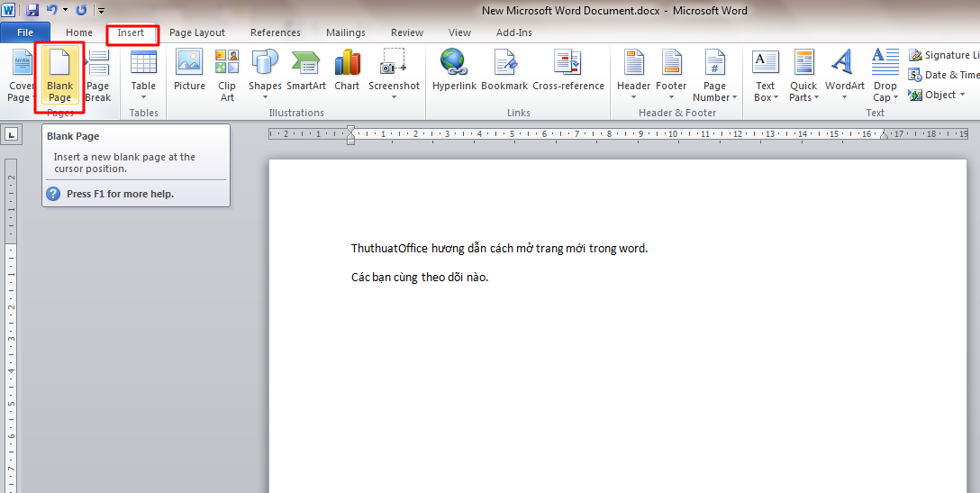
Task: Open the File tab
Action: tap(25, 33)
